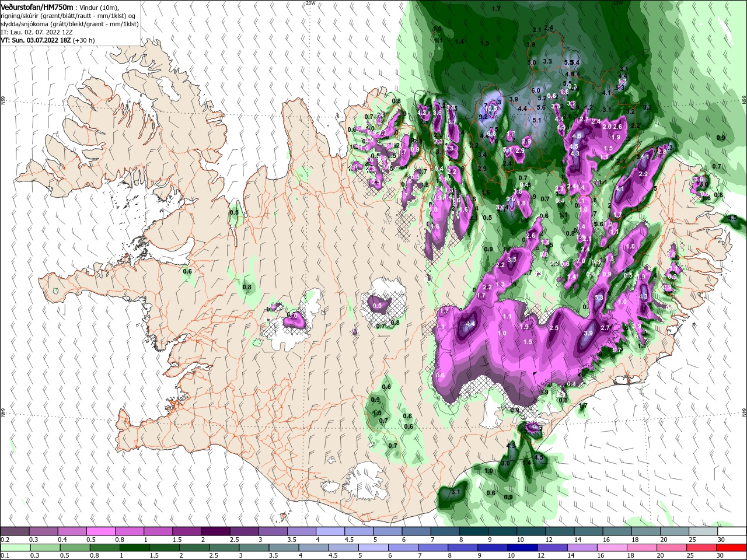Click the 15W longitude label at top
The width and height of the screenshot is (747, 560).
pos(617,3)
